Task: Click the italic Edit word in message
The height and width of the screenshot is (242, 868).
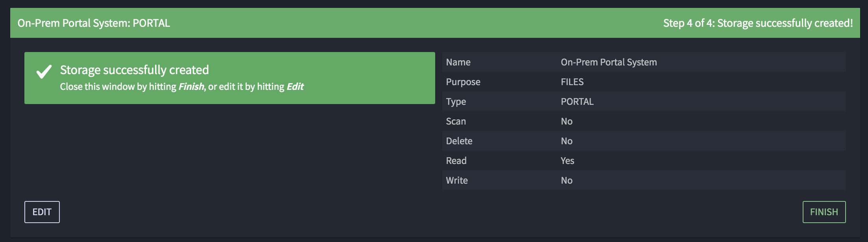Action: click(x=295, y=86)
